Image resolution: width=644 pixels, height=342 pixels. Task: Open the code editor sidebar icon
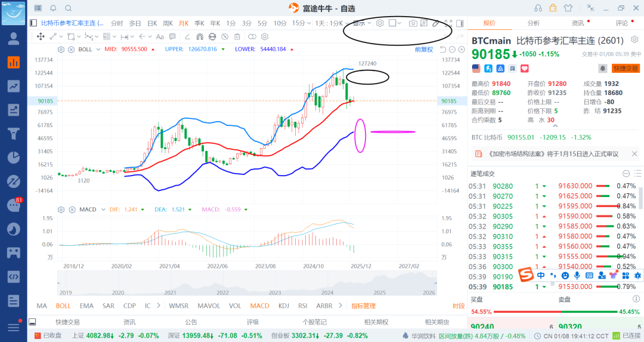pos(14,276)
